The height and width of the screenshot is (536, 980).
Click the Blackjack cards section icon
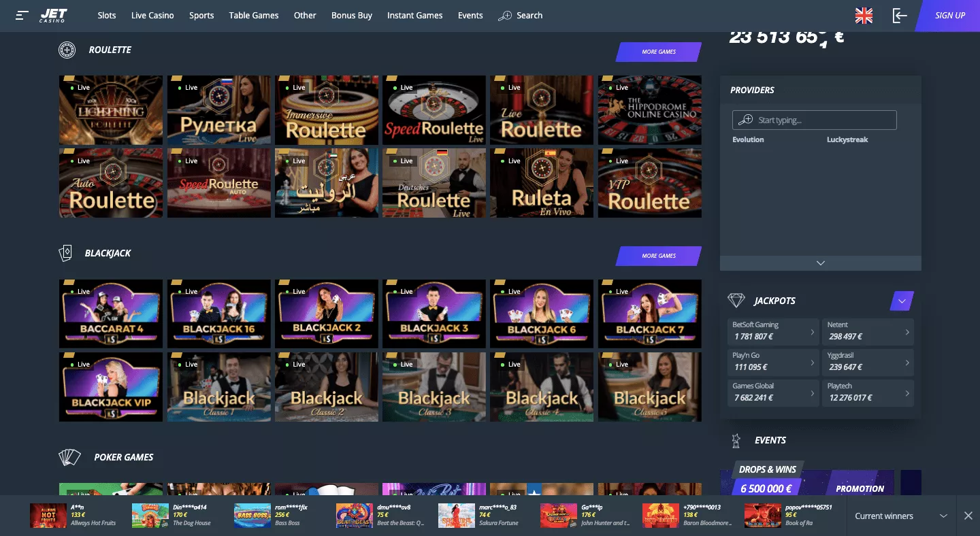[x=65, y=254]
